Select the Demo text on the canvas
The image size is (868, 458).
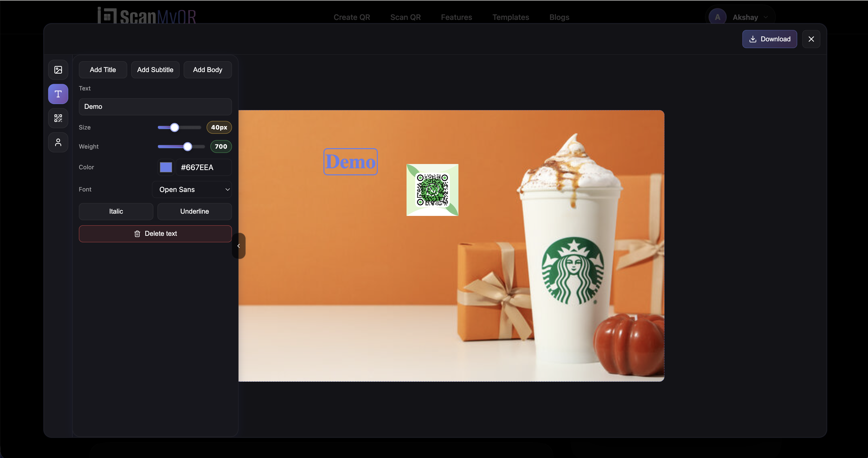(350, 162)
